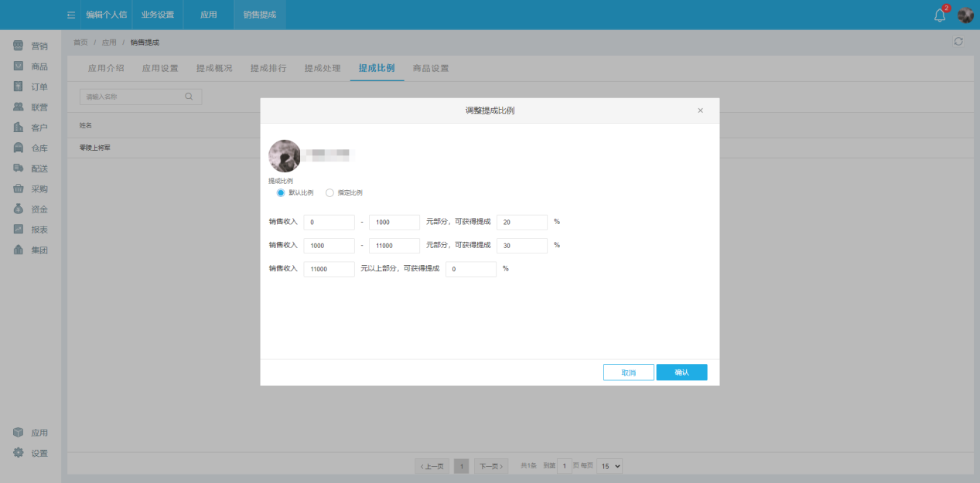Open the 订单 (Orders) sidebar module
This screenshot has width=980, height=483.
pyautogui.click(x=29, y=86)
